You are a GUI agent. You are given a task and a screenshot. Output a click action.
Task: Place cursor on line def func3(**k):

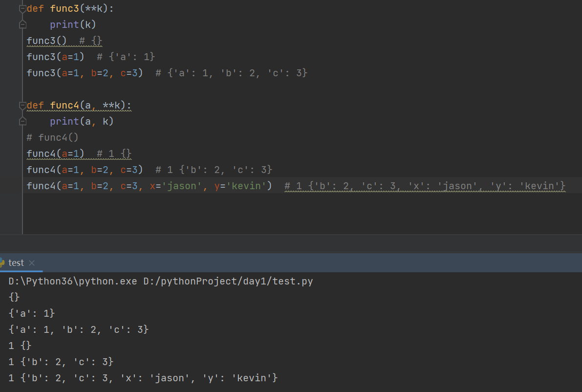click(x=70, y=8)
